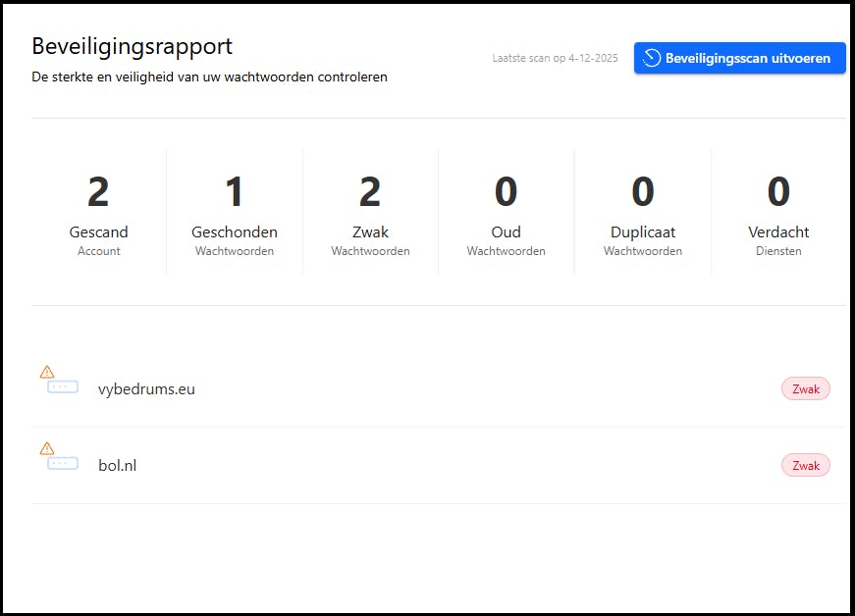Click the Zwak badge for vybedrums.eu
Image resolution: width=855 pixels, height=616 pixels.
click(x=805, y=388)
